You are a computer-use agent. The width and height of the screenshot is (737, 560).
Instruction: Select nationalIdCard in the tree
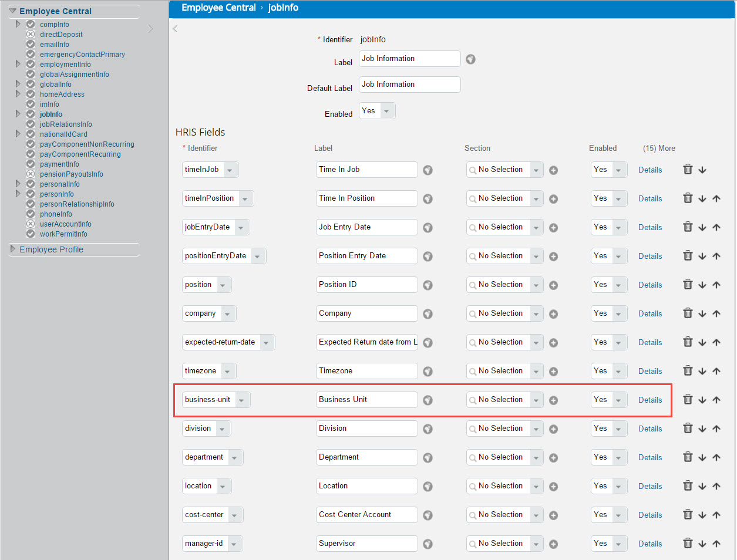[63, 134]
